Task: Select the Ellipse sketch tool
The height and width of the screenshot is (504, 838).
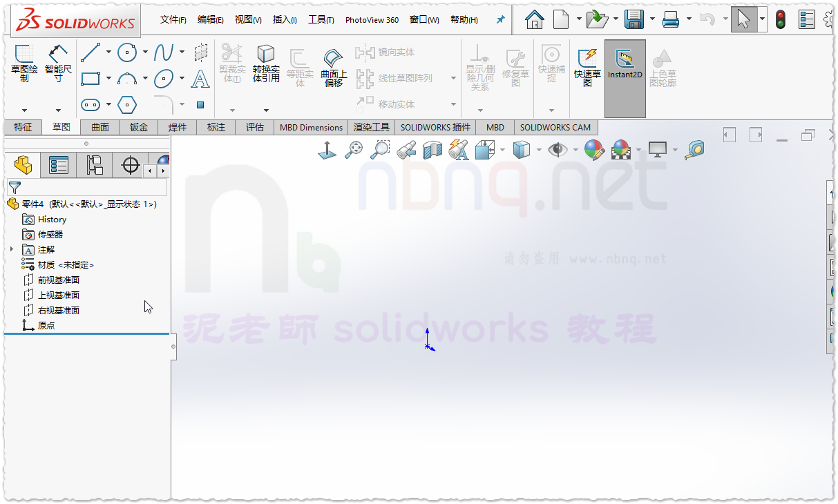Action: click(x=164, y=78)
